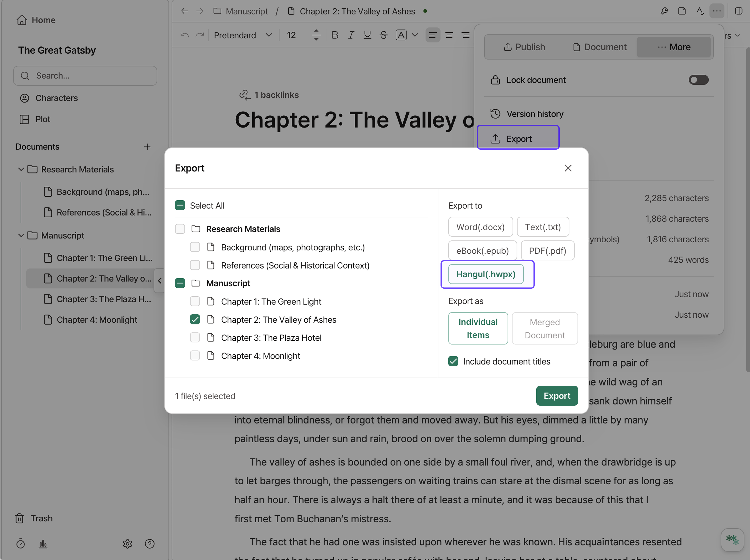Align text left
This screenshot has height=560, width=750.
(433, 35)
